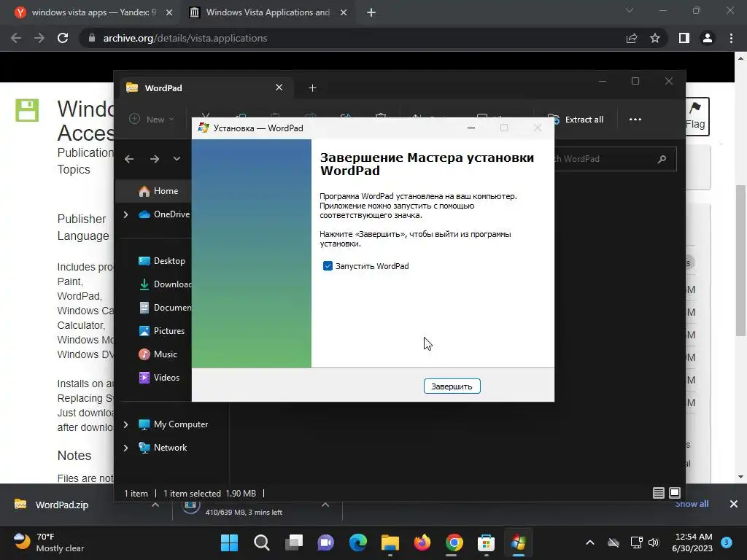Click Show all downloads link
This screenshot has height=560, width=747.
click(692, 504)
